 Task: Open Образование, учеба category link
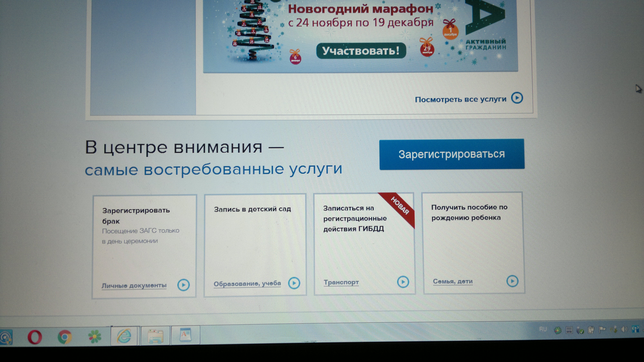coord(247,284)
